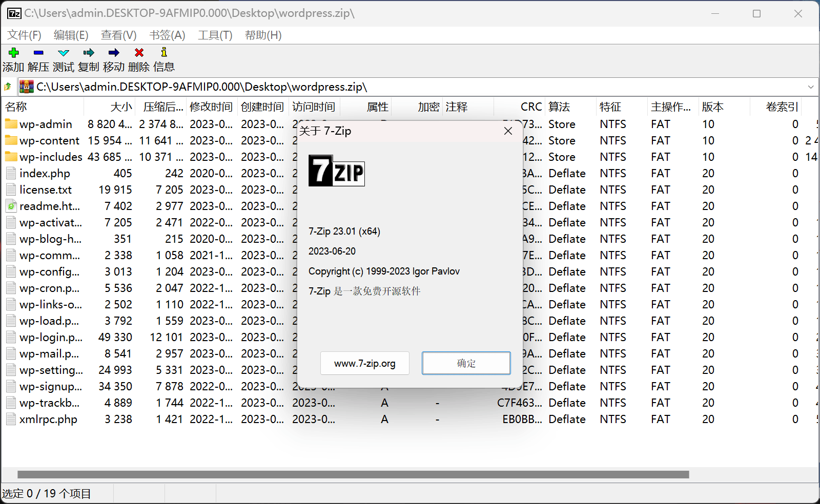Sort by 主操作系统 column header
The width and height of the screenshot is (820, 504).
point(673,107)
